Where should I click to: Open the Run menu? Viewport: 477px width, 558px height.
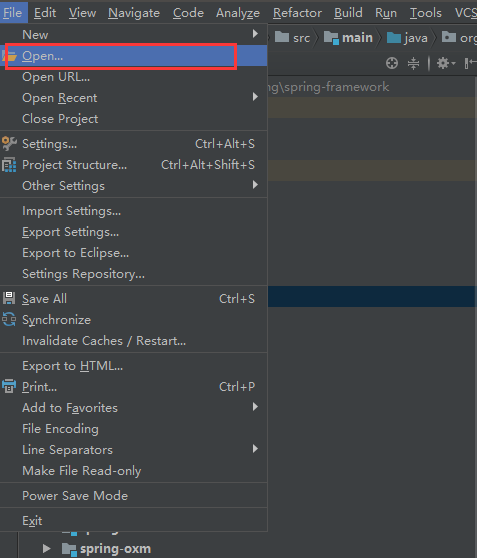click(386, 13)
